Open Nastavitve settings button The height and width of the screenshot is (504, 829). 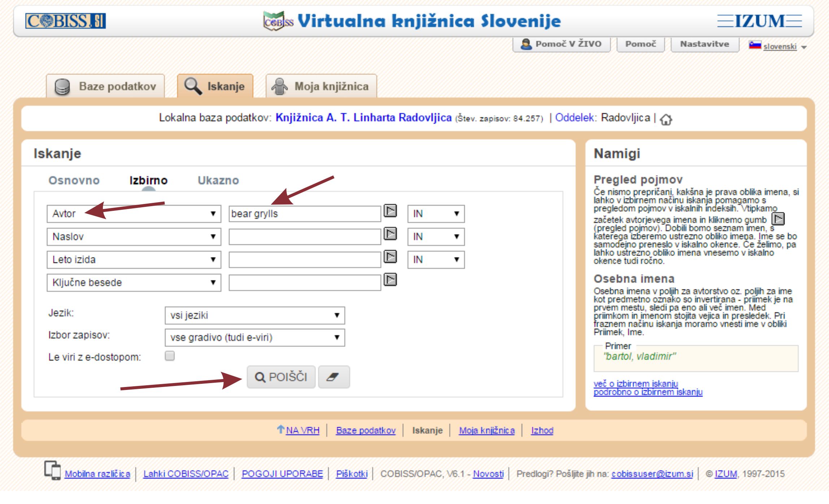pyautogui.click(x=705, y=44)
